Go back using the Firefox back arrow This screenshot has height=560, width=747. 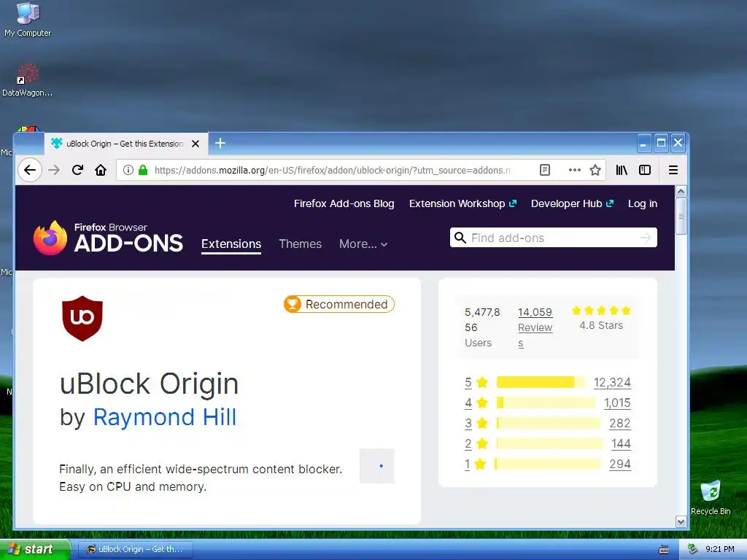pyautogui.click(x=30, y=170)
